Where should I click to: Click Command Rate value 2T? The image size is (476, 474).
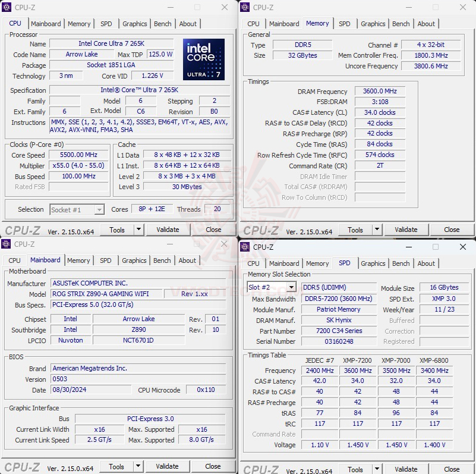point(380,165)
